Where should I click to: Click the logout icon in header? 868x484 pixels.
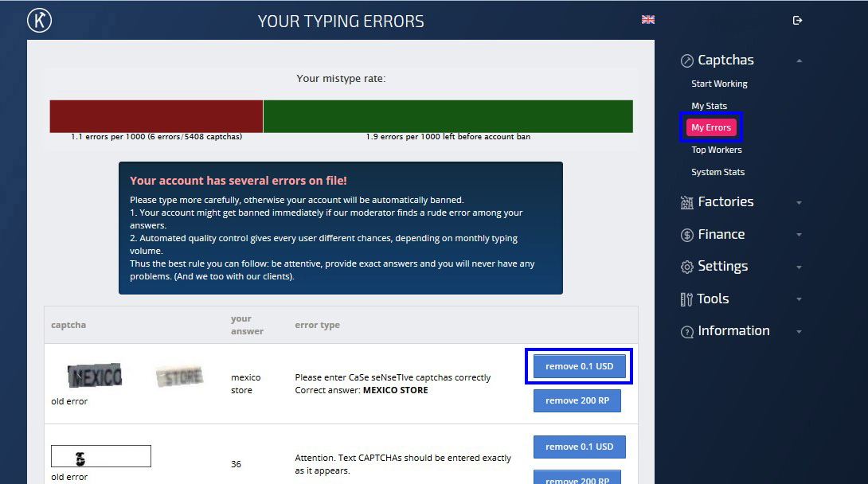pos(797,21)
